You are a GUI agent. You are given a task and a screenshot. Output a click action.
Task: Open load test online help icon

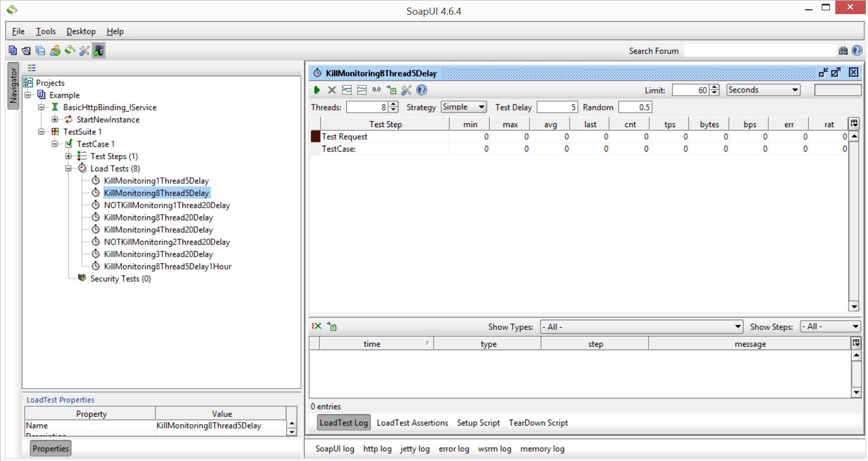[x=422, y=90]
